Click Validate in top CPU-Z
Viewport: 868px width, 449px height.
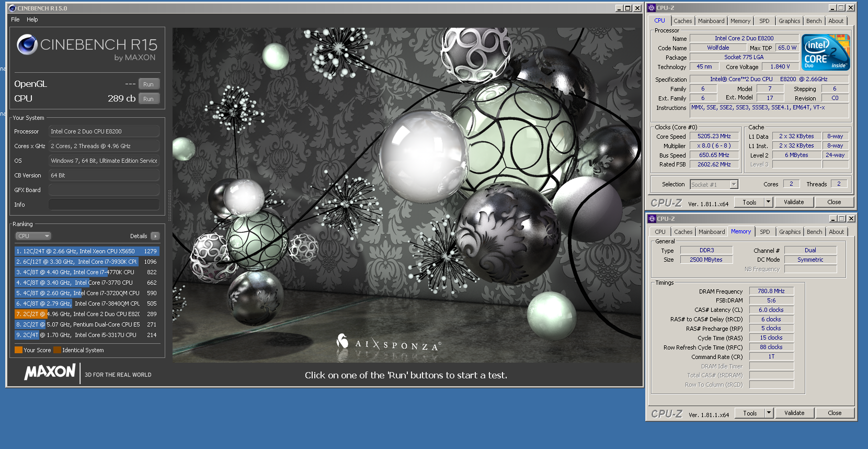(x=794, y=202)
